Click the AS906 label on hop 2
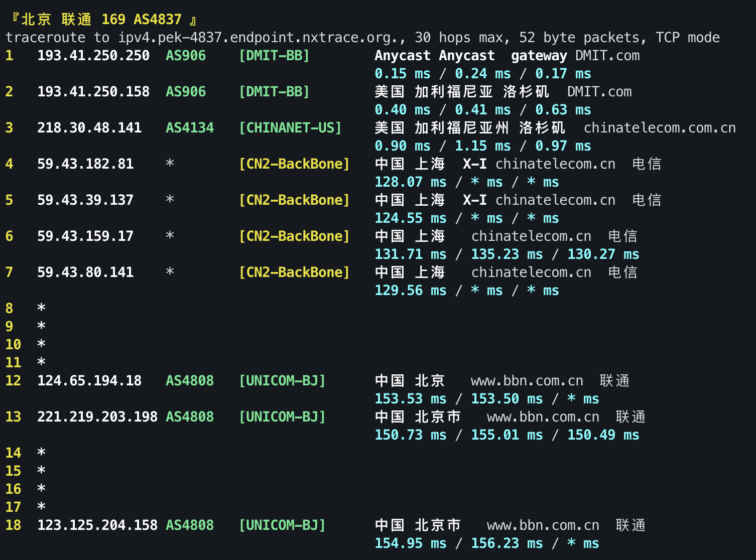The image size is (756, 560). point(185,92)
